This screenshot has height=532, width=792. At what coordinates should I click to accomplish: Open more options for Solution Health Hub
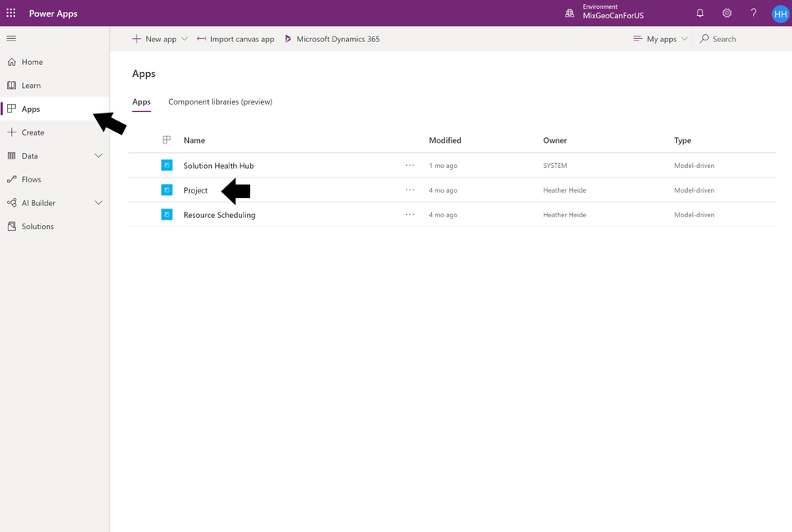pyautogui.click(x=409, y=165)
